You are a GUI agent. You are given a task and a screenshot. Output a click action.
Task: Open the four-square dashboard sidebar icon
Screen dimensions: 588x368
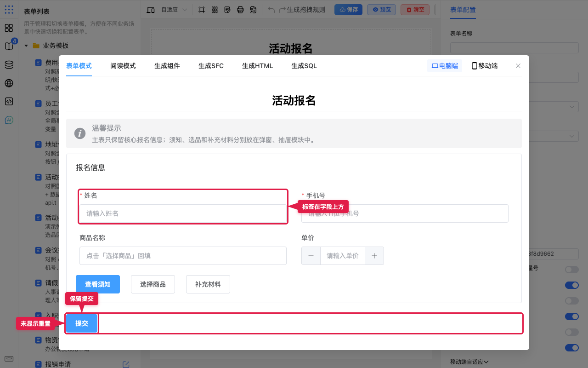[x=9, y=28]
